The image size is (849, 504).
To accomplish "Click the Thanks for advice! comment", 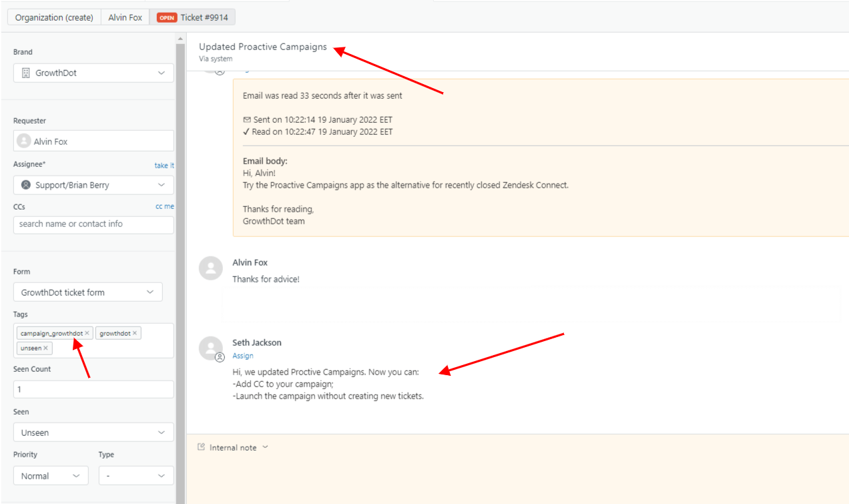I will (x=266, y=279).
